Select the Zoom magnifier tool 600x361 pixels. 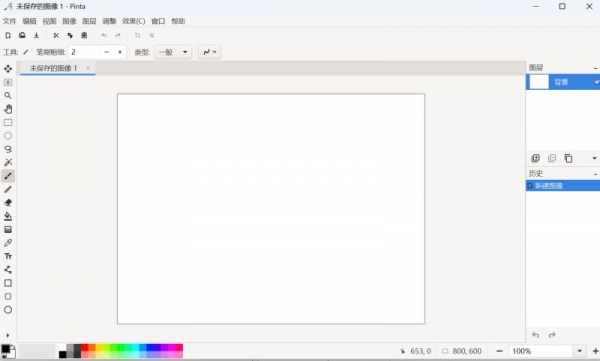click(8, 95)
